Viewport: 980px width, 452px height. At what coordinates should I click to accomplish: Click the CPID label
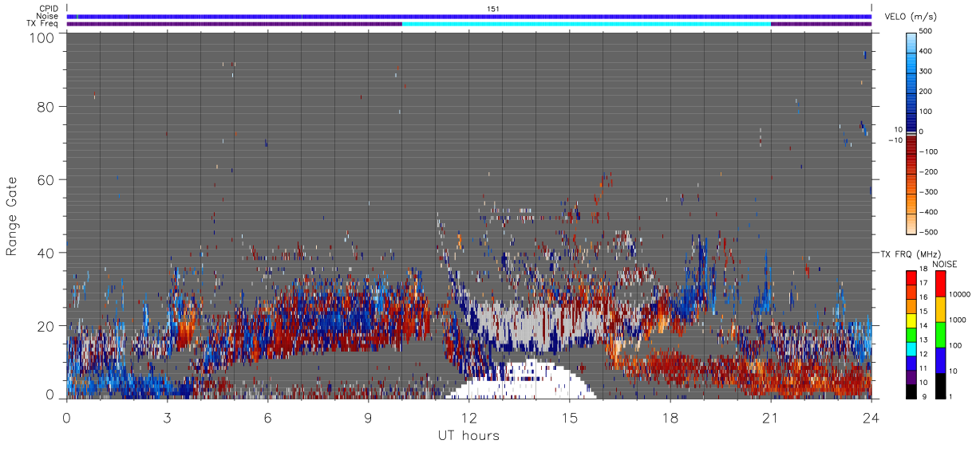click(49, 9)
